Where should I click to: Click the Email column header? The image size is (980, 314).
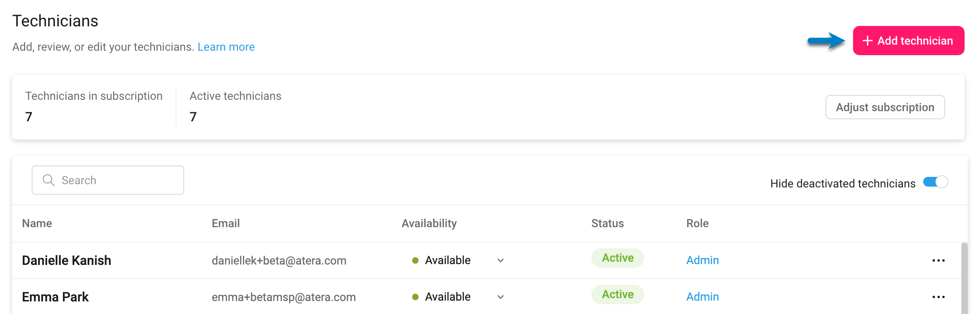(226, 223)
